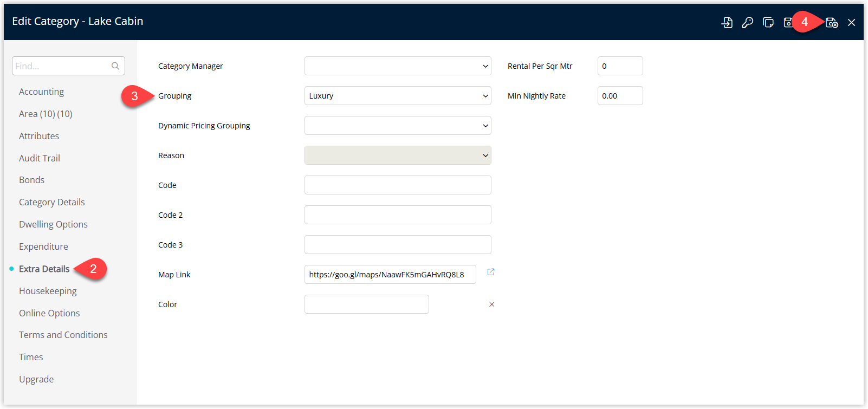
Task: Click the Rental Per Sqr Mtr label
Action: (x=540, y=66)
